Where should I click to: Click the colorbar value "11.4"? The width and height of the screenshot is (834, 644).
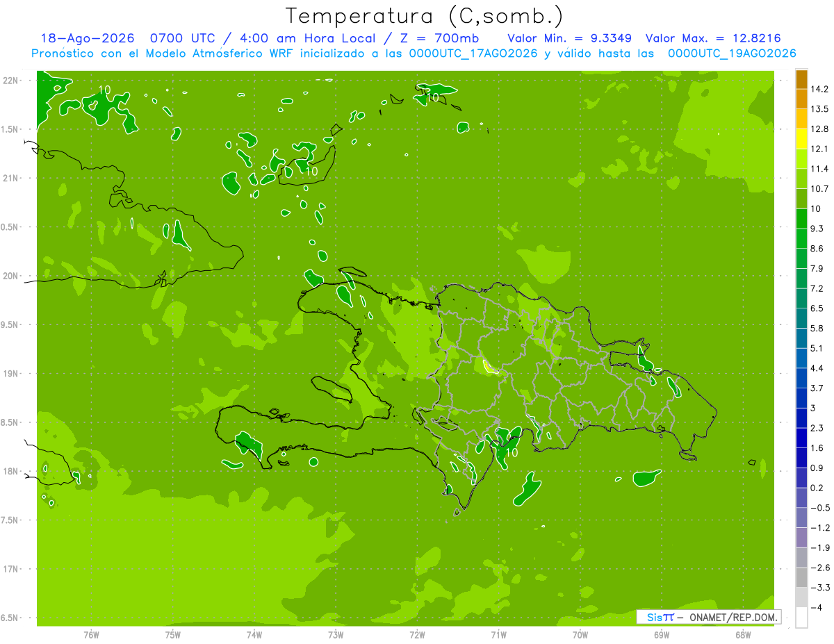pyautogui.click(x=821, y=169)
